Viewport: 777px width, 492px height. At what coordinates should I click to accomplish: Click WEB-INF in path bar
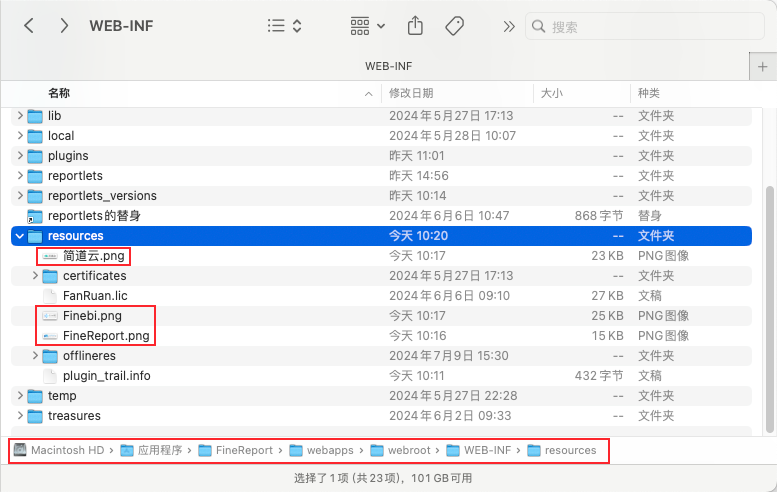click(479, 450)
